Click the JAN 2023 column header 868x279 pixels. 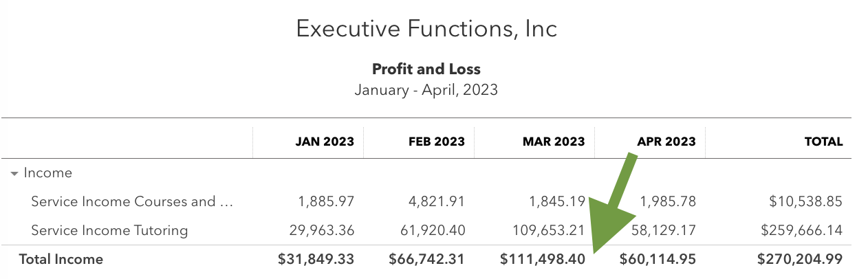tap(325, 142)
